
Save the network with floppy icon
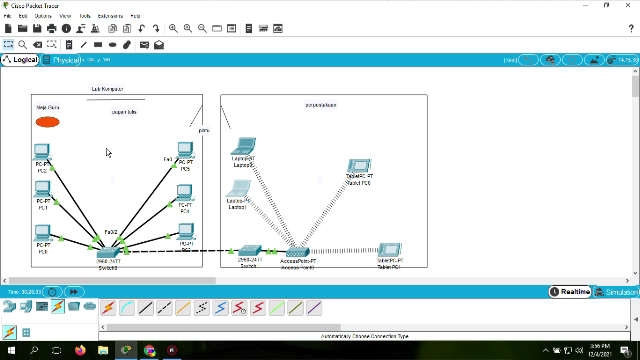pos(37,28)
